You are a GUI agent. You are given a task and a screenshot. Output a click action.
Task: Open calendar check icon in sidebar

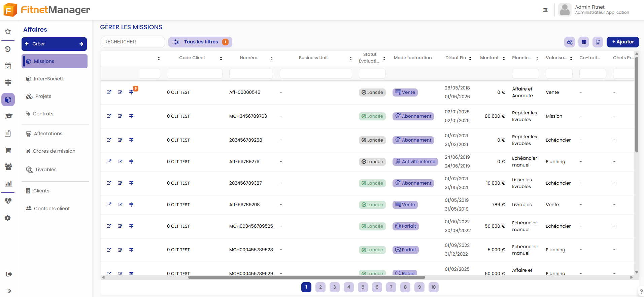pyautogui.click(x=8, y=66)
